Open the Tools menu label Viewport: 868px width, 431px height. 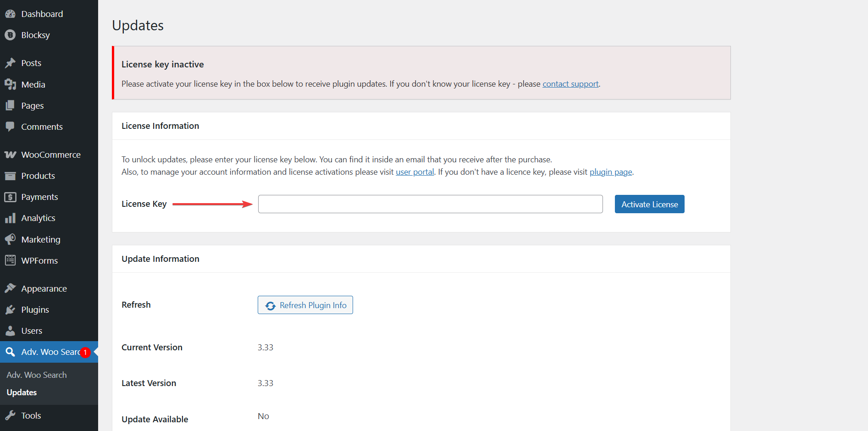[x=31, y=415]
